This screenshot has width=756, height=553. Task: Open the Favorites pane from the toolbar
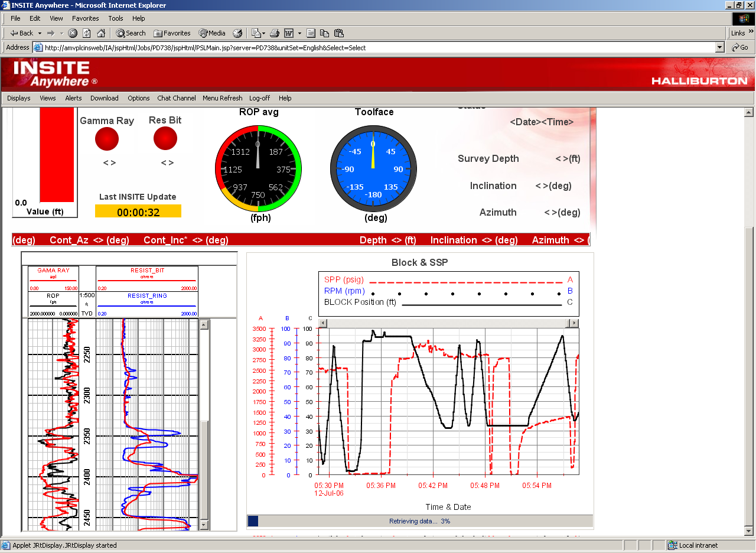(172, 33)
